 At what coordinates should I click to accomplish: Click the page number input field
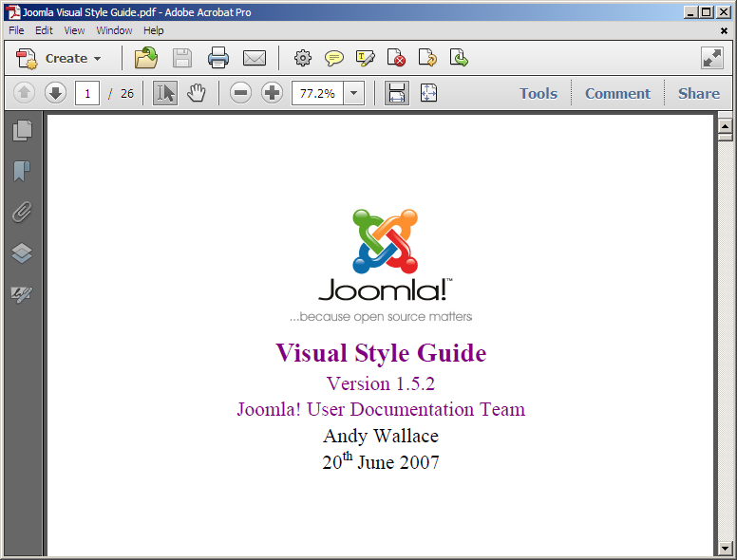click(x=88, y=93)
